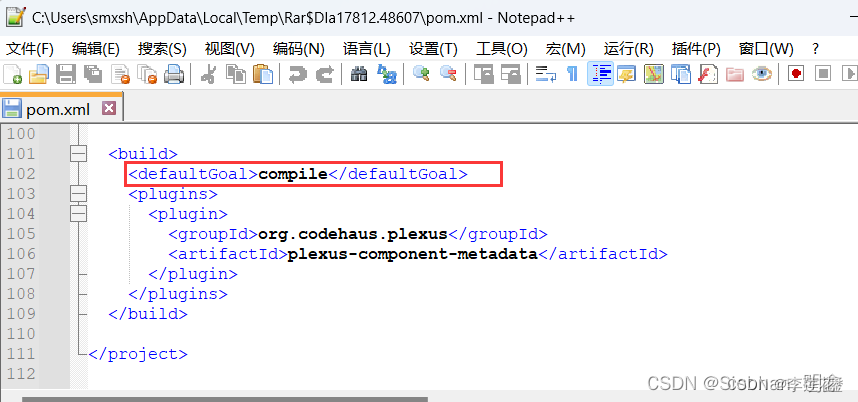Open the 运行(R) menu

(x=629, y=49)
